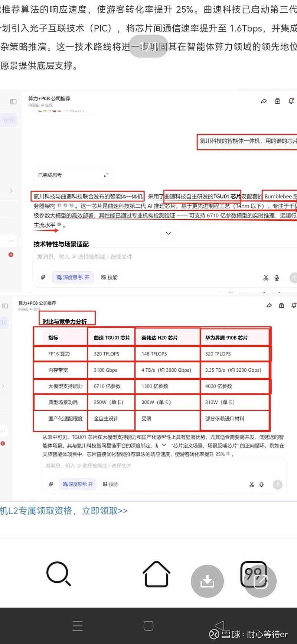Open the 立即领取>> L2 promotion link
This screenshot has width=297, height=644.
point(105,511)
